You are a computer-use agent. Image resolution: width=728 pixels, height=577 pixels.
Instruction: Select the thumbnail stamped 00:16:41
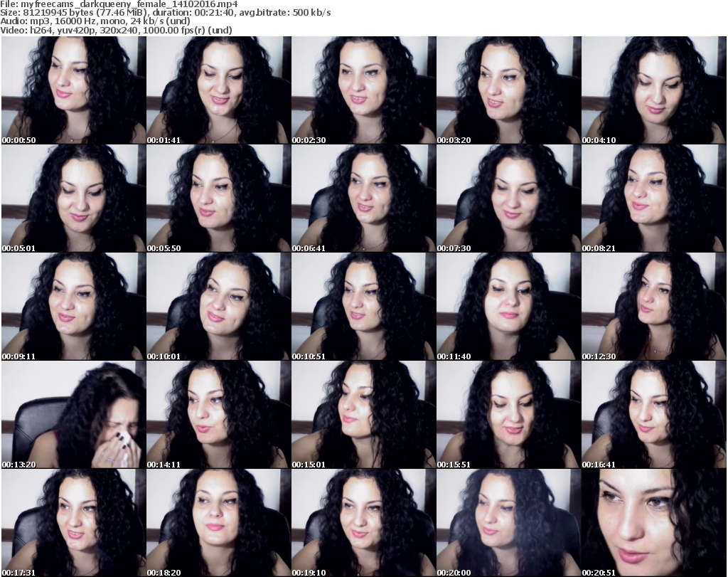click(x=654, y=415)
